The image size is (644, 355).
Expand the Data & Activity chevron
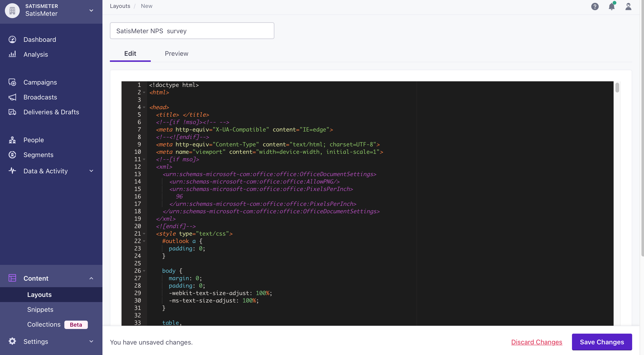[x=91, y=171]
